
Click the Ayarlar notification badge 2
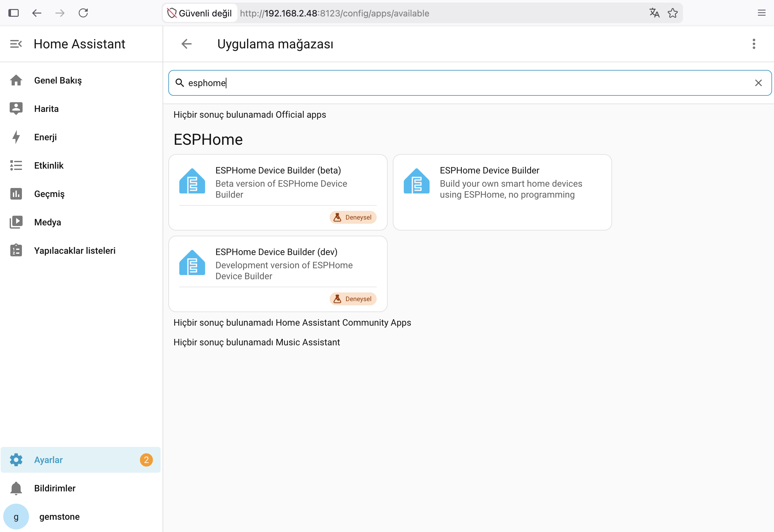point(146,460)
